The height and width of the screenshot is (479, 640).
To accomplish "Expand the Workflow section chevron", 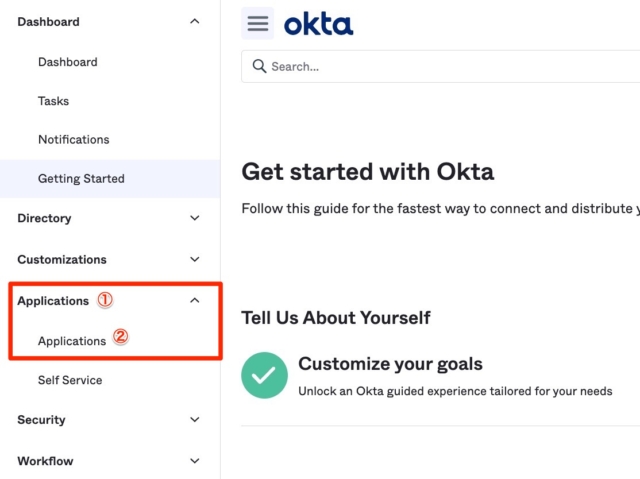I will coord(195,461).
